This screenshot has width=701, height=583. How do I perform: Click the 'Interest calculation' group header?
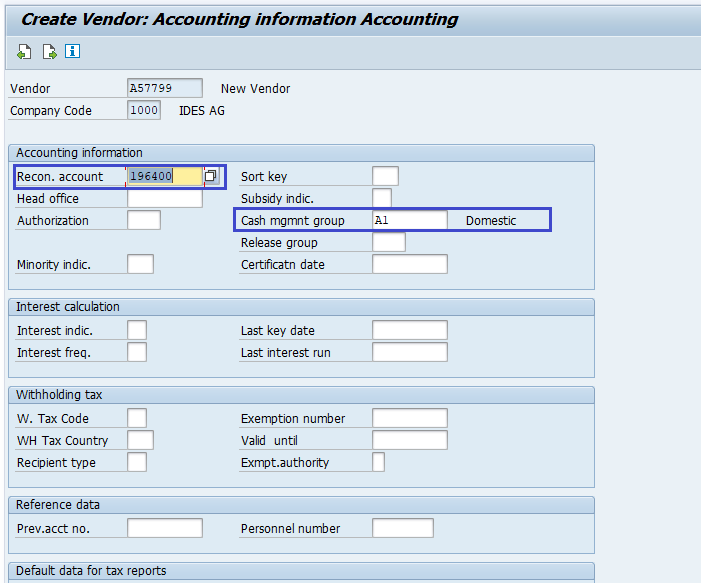pos(68,307)
